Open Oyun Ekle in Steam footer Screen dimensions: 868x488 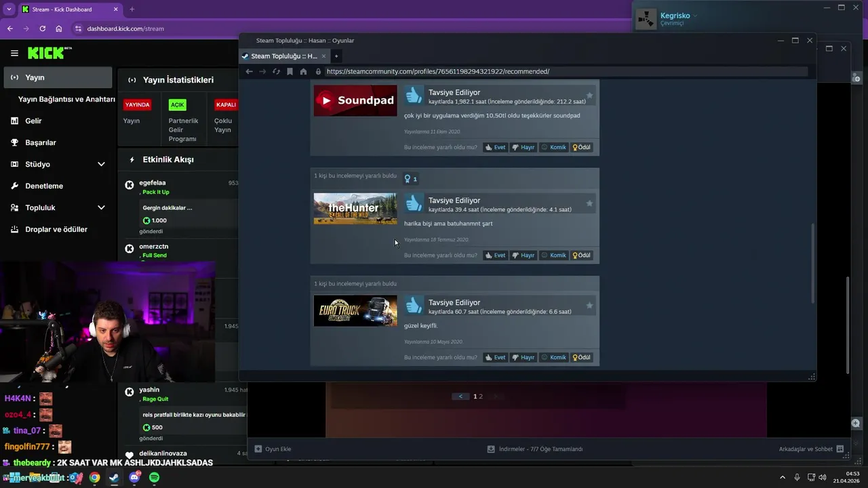(x=273, y=449)
